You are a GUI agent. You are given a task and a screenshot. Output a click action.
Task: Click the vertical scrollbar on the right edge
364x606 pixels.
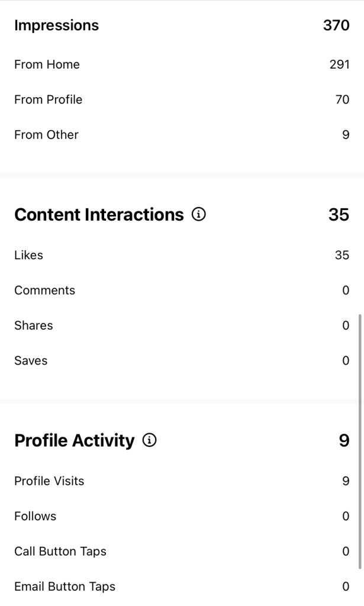[x=359, y=441]
